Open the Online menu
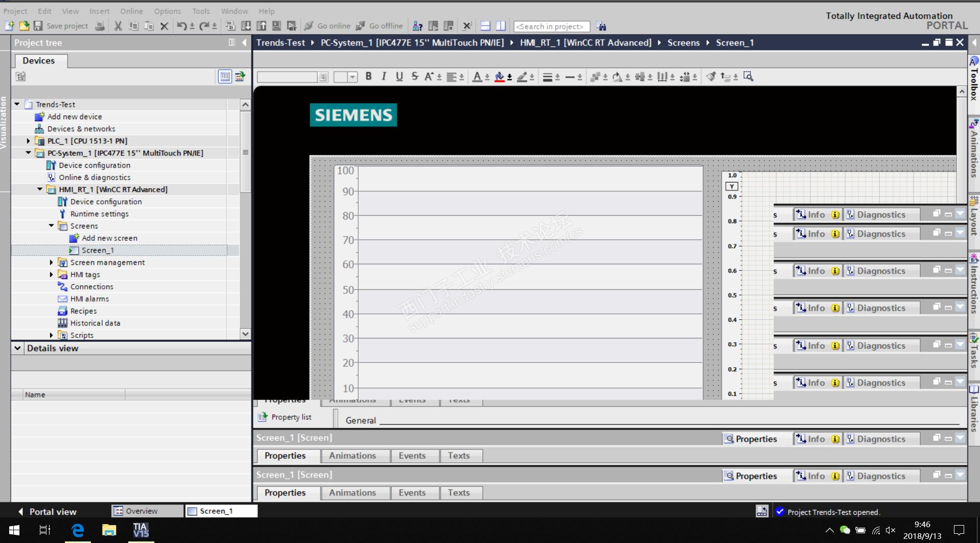Viewport: 980px width, 543px height. tap(131, 11)
